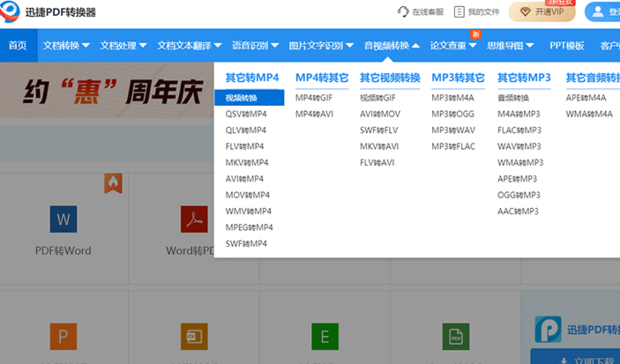
Task: Click the blue Word icon for PDF转Word
Action: point(63,219)
